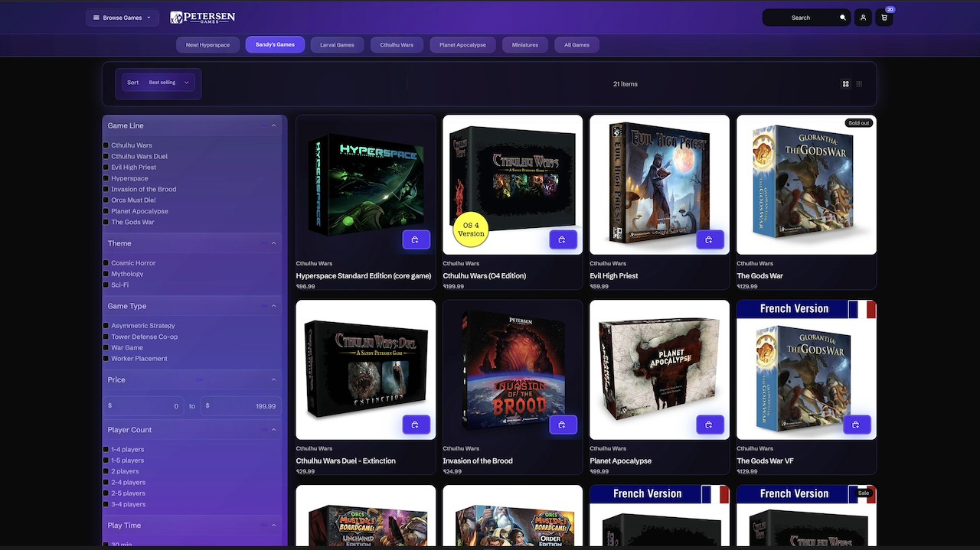Image resolution: width=980 pixels, height=550 pixels.
Task: Add Hyperspace Standard Edition to cart
Action: point(416,239)
